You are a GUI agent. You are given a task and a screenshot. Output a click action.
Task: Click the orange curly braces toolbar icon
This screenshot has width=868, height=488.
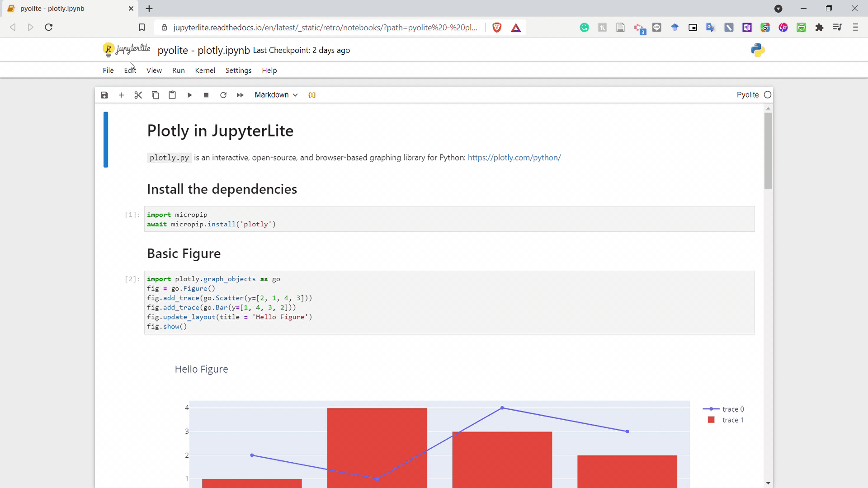pos(312,95)
